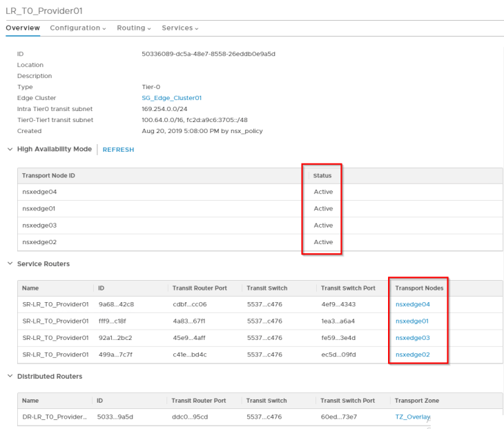Collapse the Service Routers section
Viewport: 504px width, 429px height.
pos(10,264)
